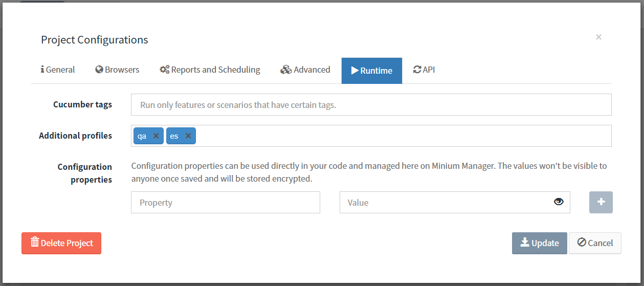Toggle value visibility eye icon

pyautogui.click(x=559, y=202)
